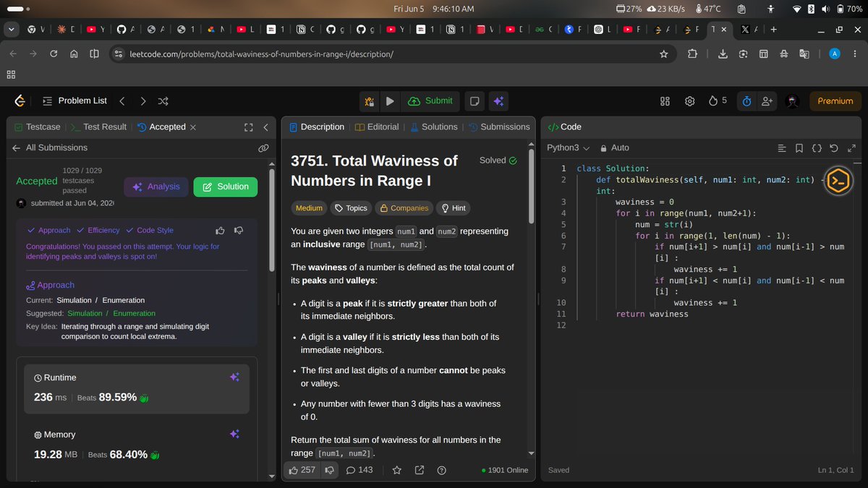Like the AI feedback thumbs up
The height and width of the screenshot is (488, 868).
pyautogui.click(x=220, y=231)
